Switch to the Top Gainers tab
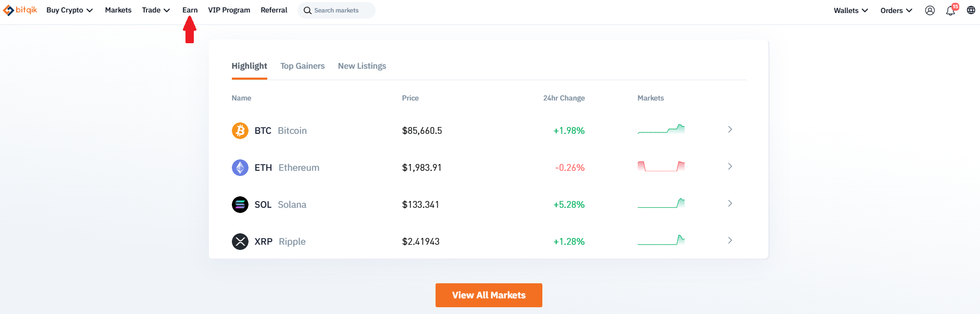 coord(302,66)
